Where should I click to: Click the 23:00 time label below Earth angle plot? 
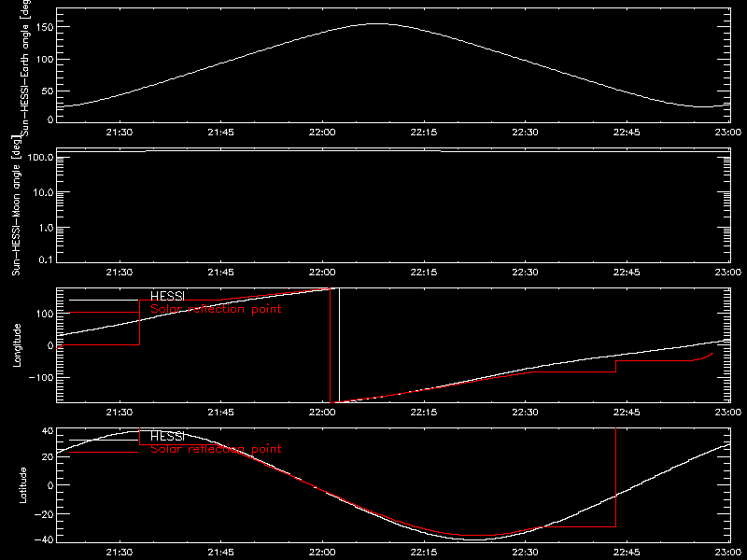click(x=728, y=133)
